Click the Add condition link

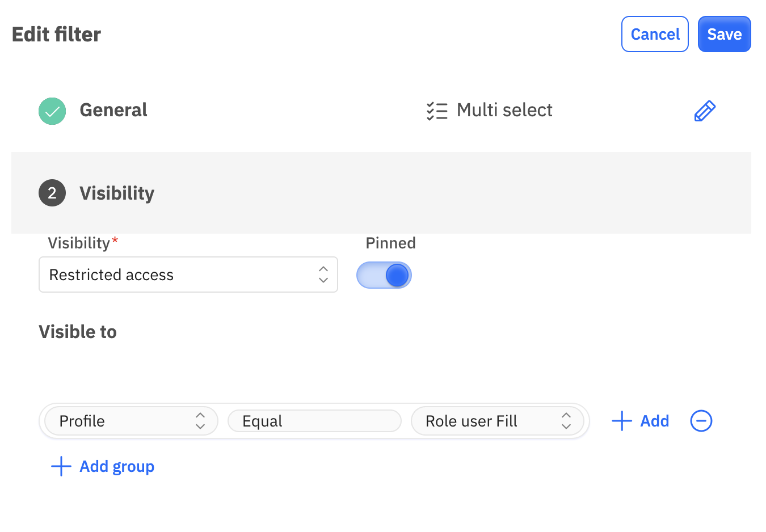[x=655, y=421]
